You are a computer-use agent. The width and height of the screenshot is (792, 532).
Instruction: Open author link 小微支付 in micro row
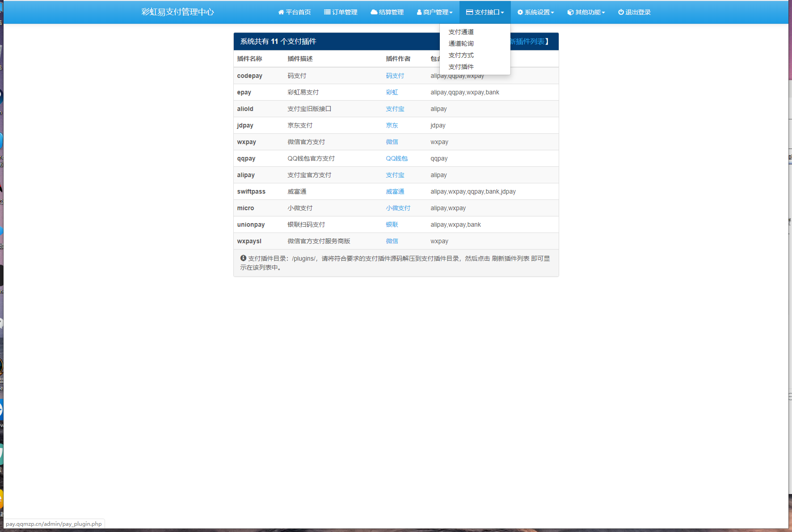tap(398, 208)
